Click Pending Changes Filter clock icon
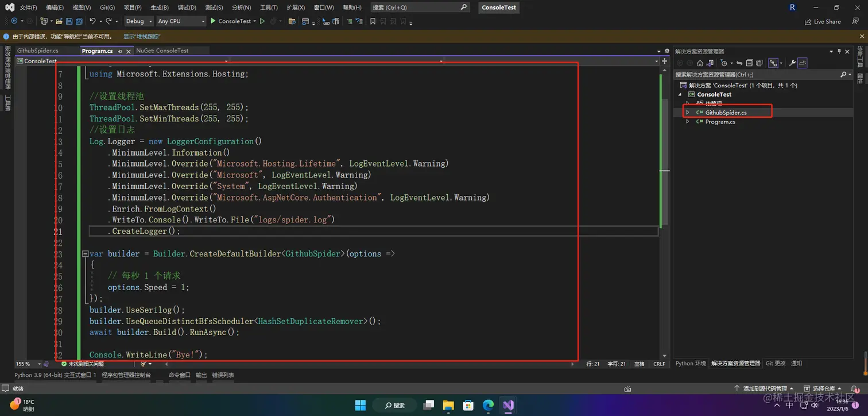 [x=724, y=63]
